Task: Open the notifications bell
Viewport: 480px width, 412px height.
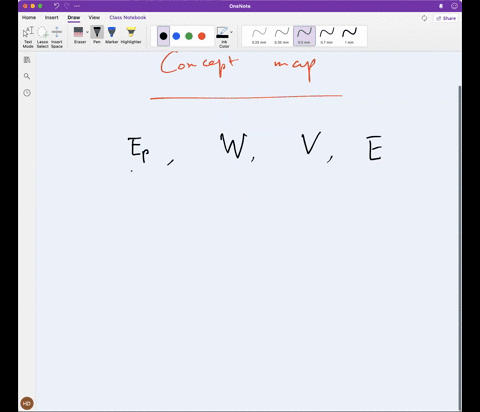Action: pos(441,6)
